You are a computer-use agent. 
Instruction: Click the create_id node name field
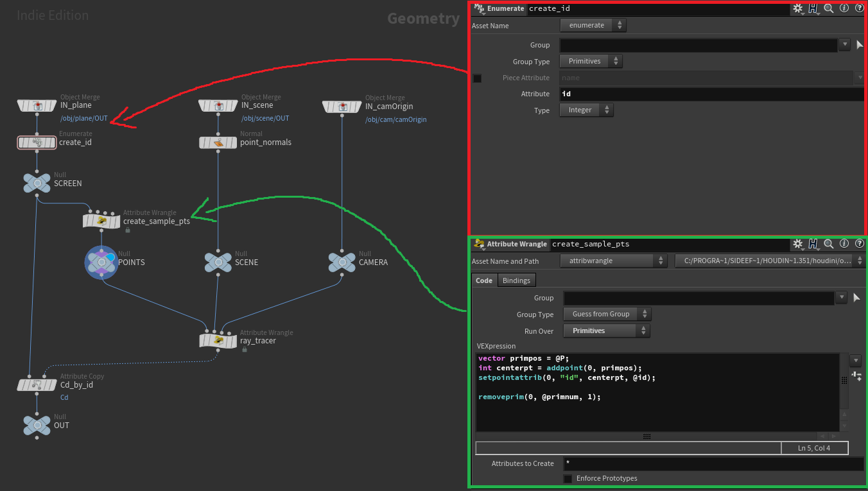(x=657, y=8)
